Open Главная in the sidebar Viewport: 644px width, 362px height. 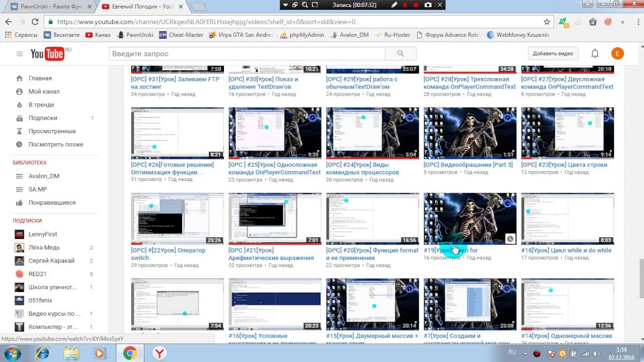pyautogui.click(x=40, y=78)
